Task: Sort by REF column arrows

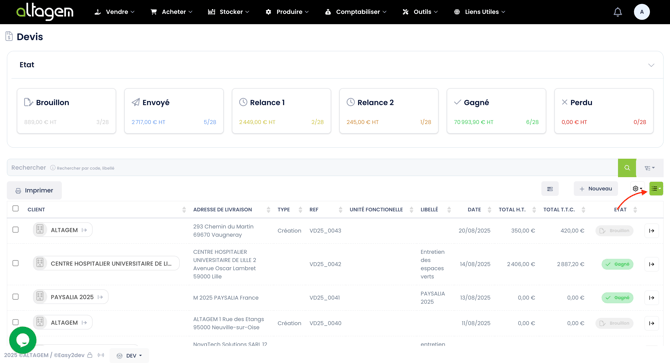Action: (x=340, y=210)
